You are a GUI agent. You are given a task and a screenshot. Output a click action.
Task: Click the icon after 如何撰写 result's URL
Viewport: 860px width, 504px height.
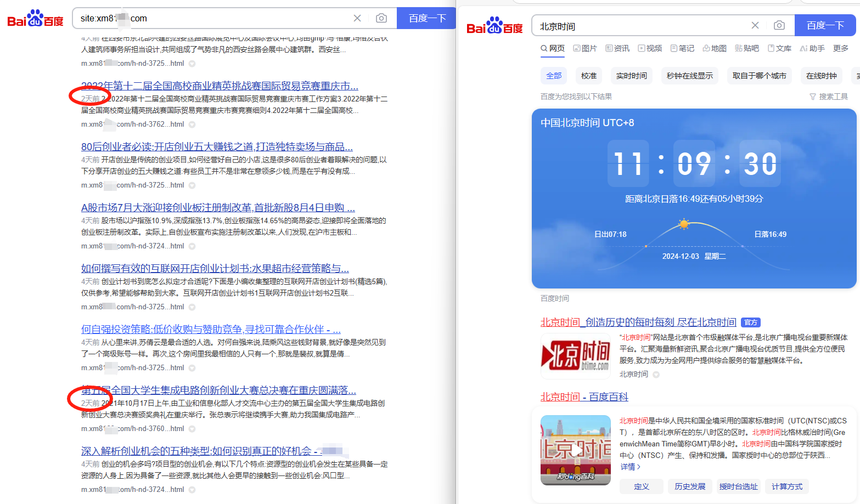pos(192,307)
